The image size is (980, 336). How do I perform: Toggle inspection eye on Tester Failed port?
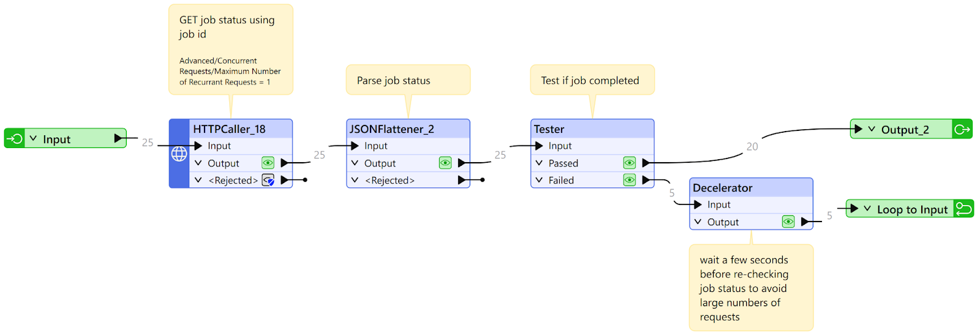pyautogui.click(x=629, y=180)
